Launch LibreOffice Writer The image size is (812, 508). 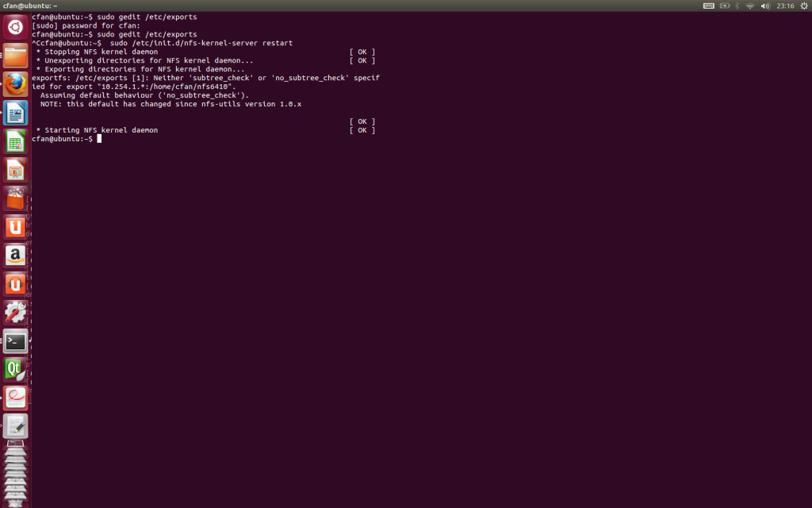[16, 113]
